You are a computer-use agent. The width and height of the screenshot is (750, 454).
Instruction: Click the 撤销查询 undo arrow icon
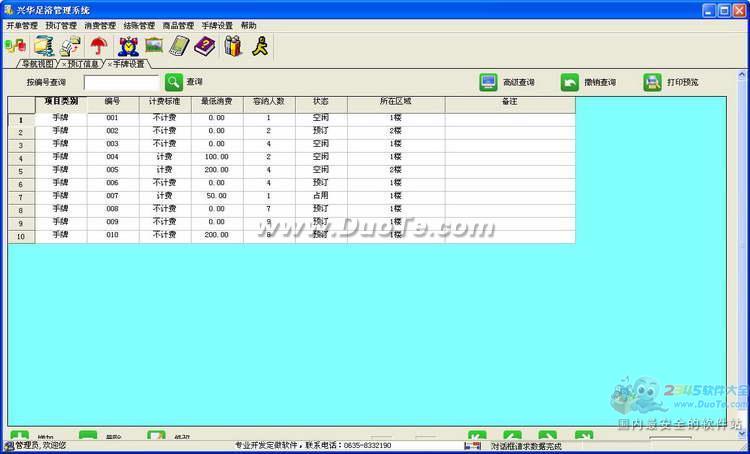[x=570, y=82]
